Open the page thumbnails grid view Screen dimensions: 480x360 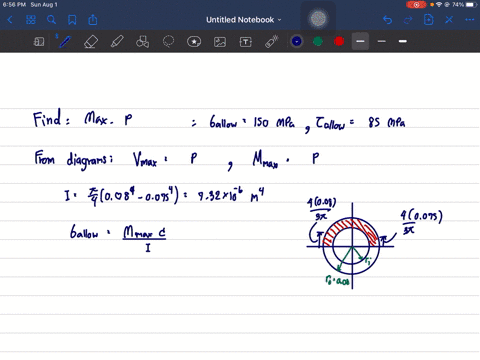click(31, 20)
